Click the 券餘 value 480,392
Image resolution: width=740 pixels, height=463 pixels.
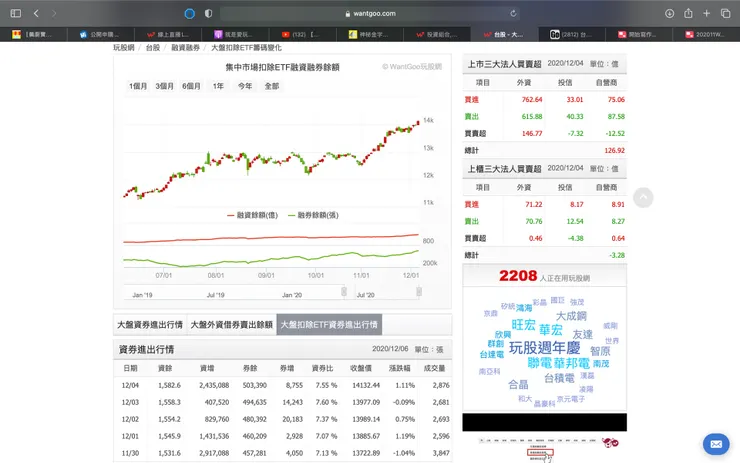click(x=254, y=419)
